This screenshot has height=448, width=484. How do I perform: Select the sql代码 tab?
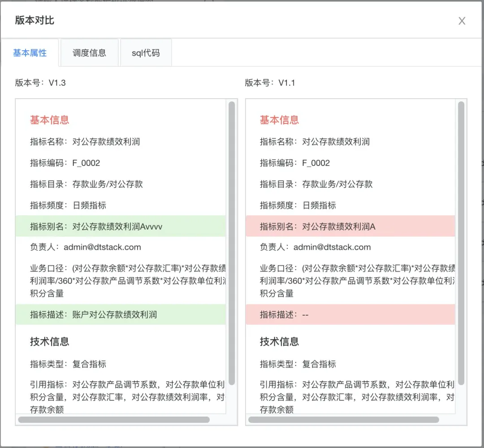(x=145, y=53)
